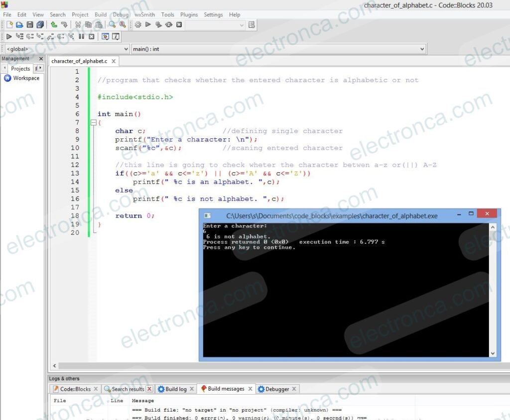Viewport: 510px width, 420px height.
Task: Click the console window vertical scrollbar
Action: coord(493,290)
